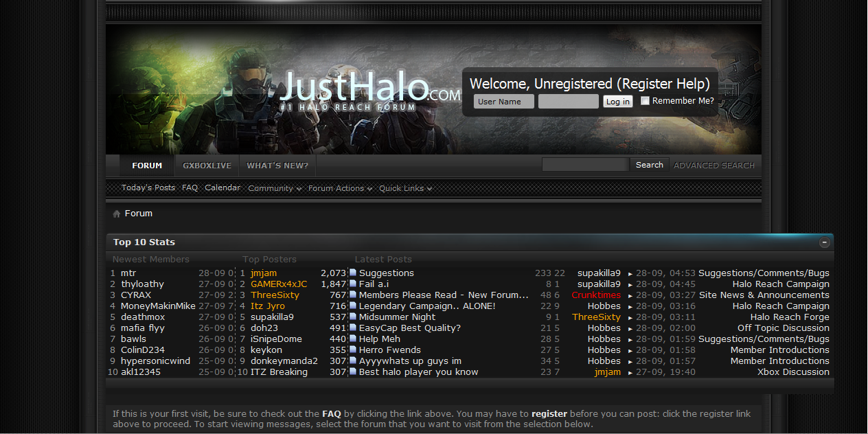Open the EasyCap Best Quality? thread
Image resolution: width=868 pixels, height=434 pixels.
410,328
